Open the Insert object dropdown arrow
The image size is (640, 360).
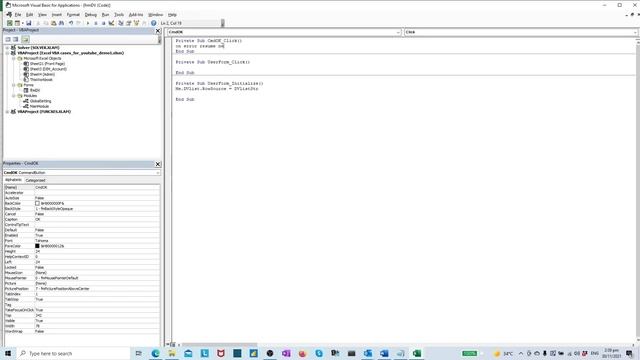[22, 23]
